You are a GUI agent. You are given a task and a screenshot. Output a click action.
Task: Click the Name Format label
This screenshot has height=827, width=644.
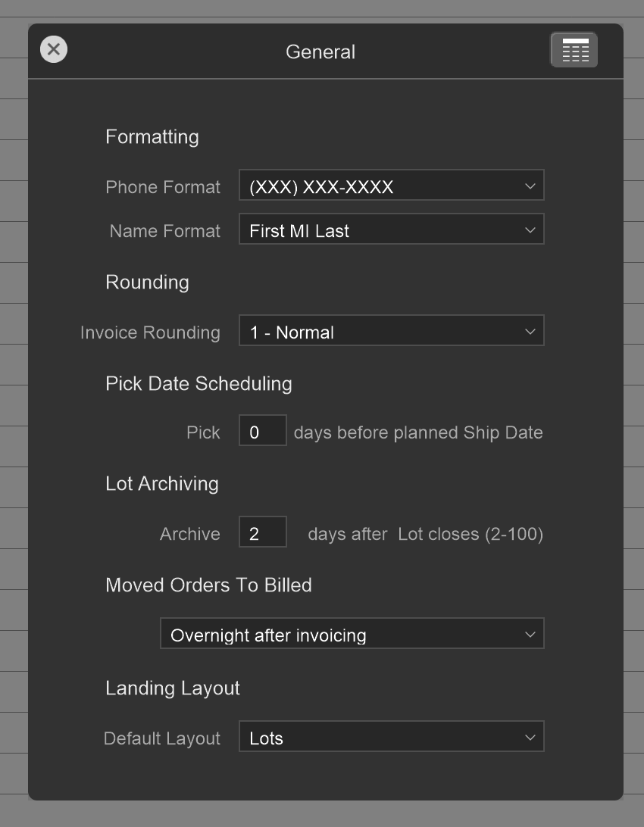[165, 231]
